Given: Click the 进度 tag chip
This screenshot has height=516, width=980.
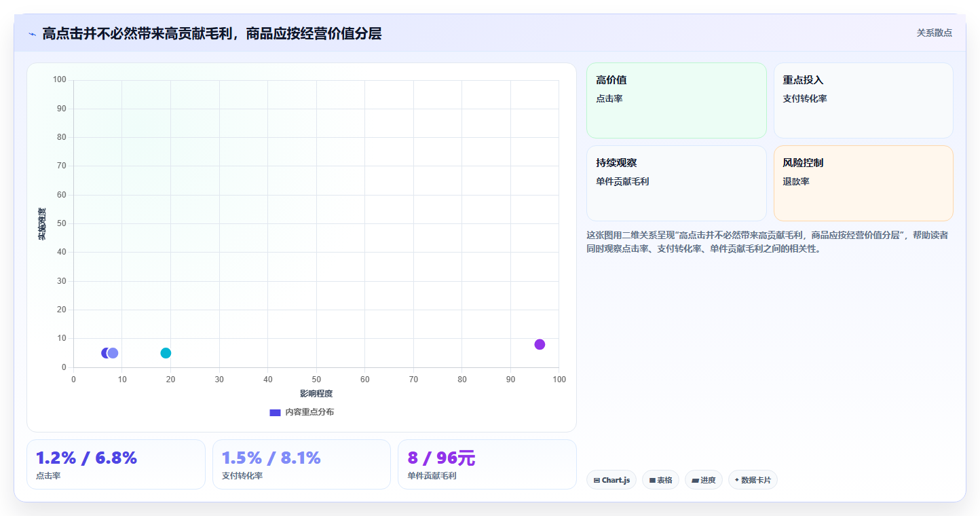Looking at the screenshot, I should (704, 480).
